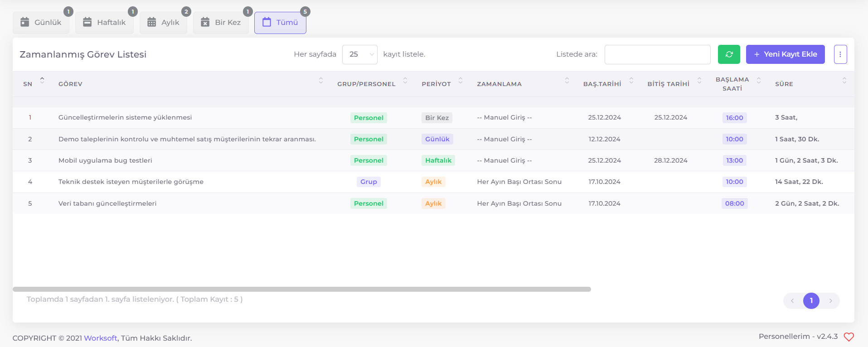This screenshot has width=868, height=347.
Task: Click the green refresh list icon
Action: click(729, 54)
